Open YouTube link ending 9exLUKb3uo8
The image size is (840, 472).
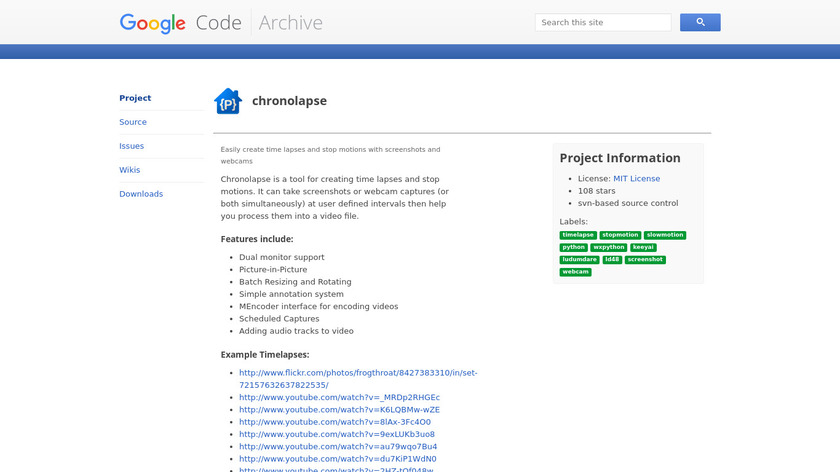(x=336, y=434)
